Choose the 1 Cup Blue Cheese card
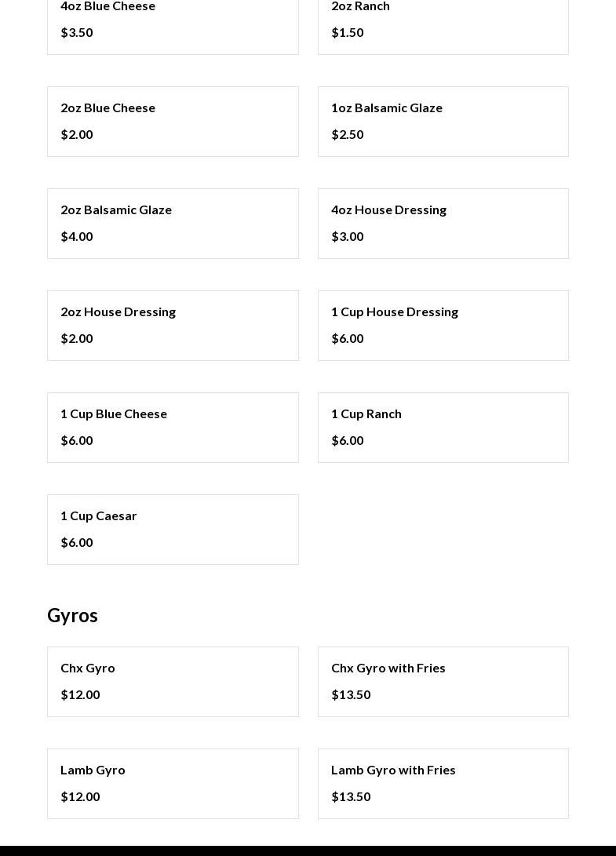Screen dimensions: 616x856 coord(173,427)
